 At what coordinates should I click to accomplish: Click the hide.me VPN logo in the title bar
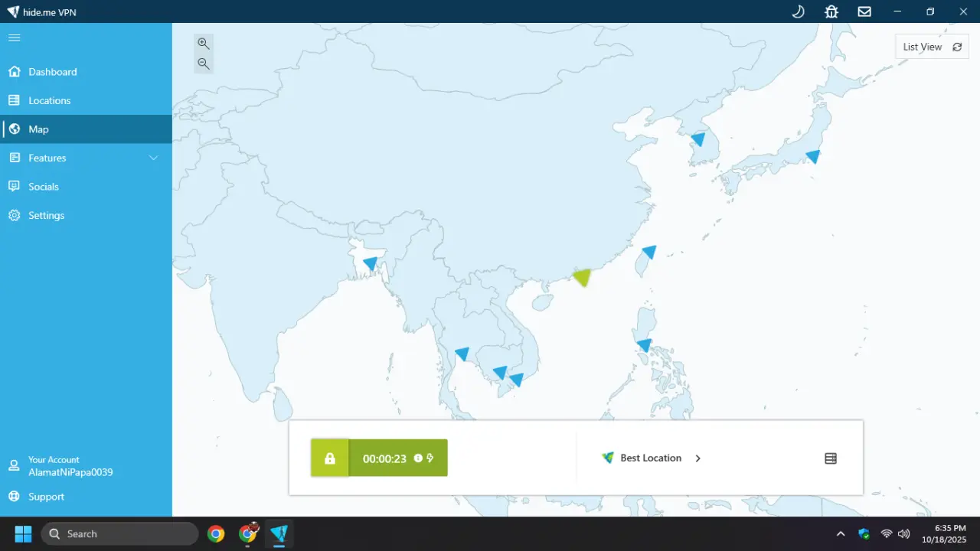pos(13,11)
